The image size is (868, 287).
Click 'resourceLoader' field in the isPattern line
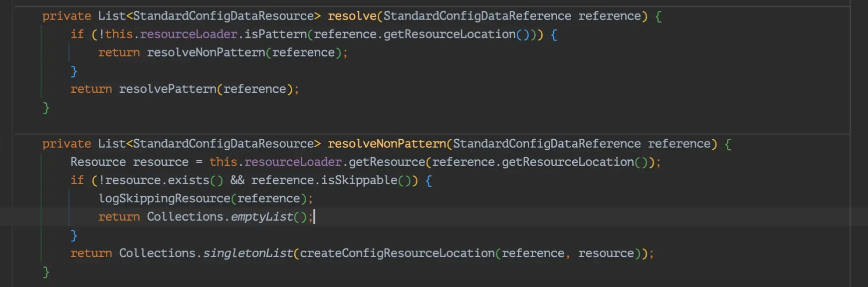[x=189, y=34]
